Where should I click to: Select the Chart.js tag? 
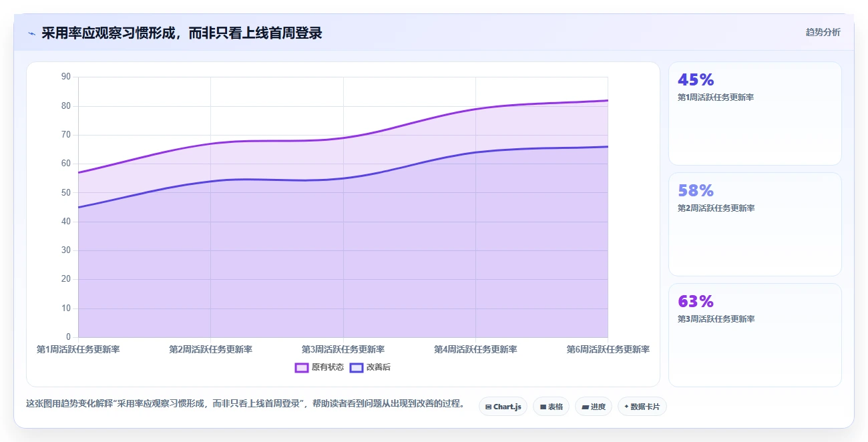pos(503,407)
